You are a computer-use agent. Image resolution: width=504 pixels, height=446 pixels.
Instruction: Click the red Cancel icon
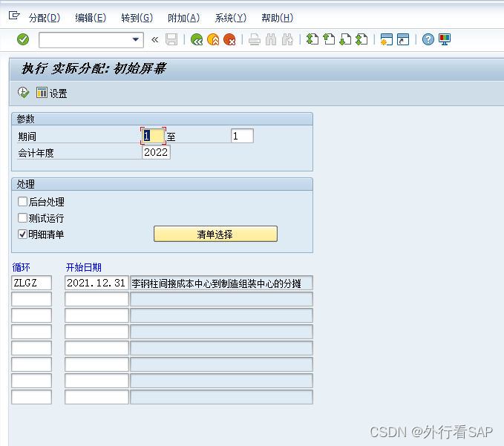coord(229,39)
